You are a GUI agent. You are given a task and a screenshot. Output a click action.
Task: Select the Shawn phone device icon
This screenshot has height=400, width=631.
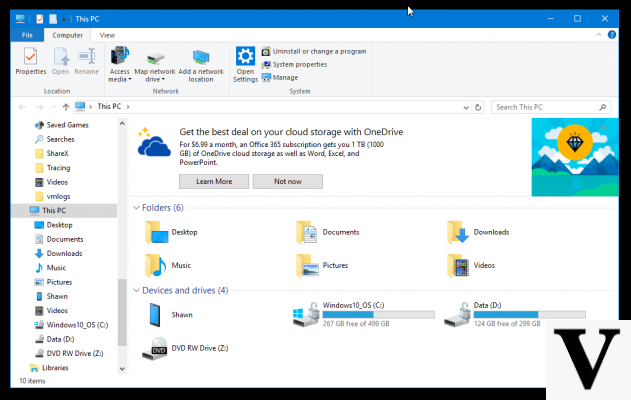pos(155,315)
